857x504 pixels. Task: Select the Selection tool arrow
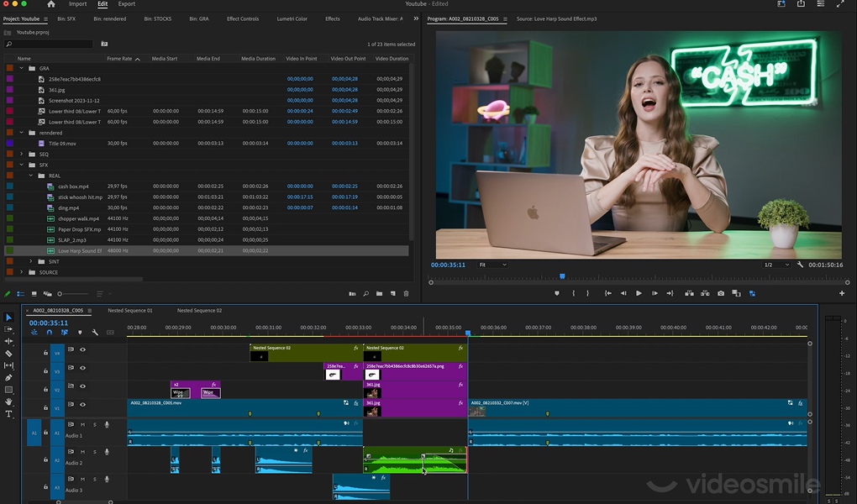[8, 317]
